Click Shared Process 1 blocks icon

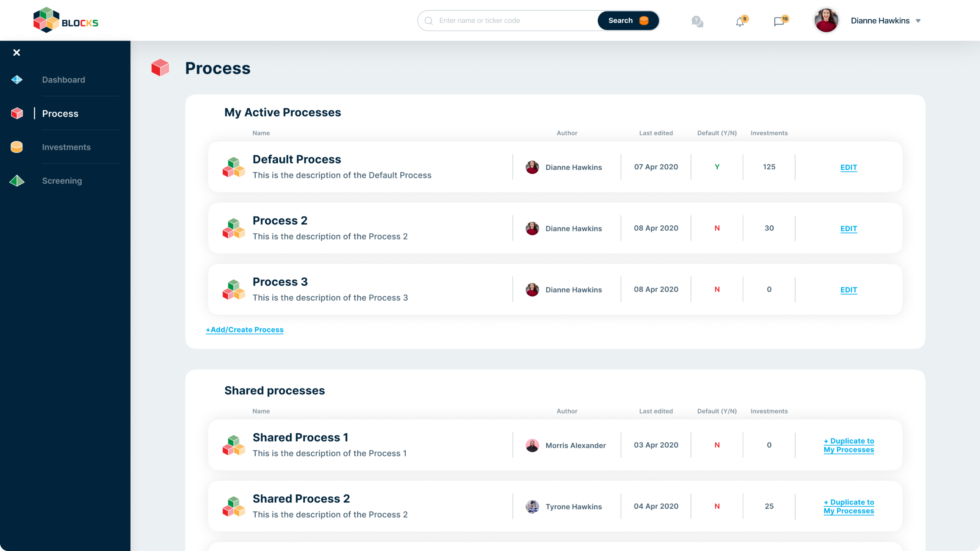click(x=234, y=445)
